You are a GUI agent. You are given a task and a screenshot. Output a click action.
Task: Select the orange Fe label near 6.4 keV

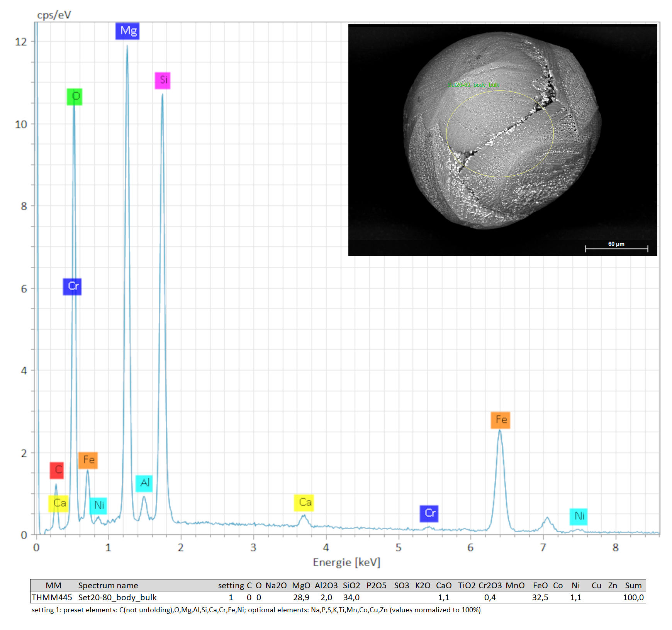[x=501, y=420]
